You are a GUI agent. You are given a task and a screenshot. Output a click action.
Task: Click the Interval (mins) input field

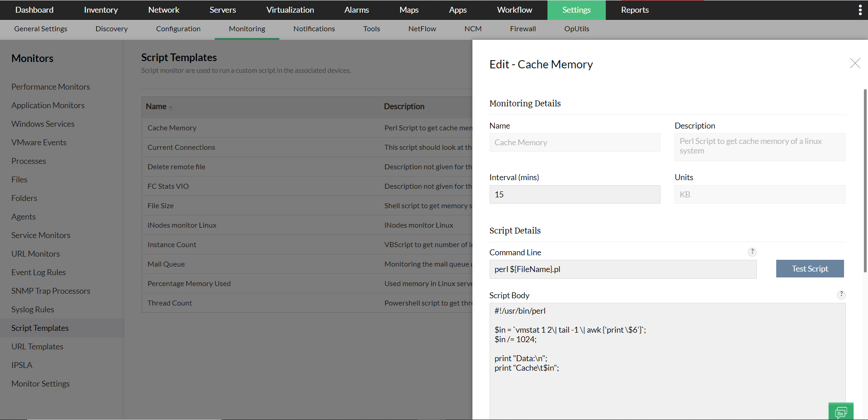[x=574, y=194]
